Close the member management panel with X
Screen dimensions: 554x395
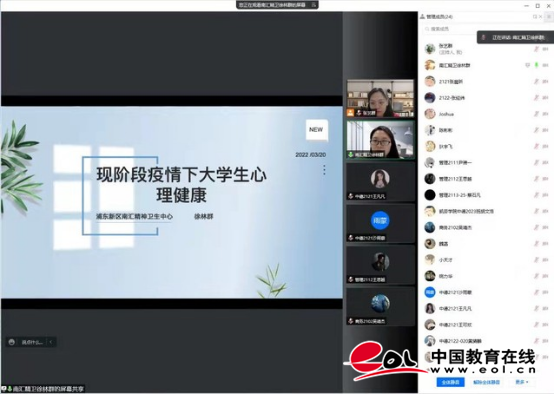(x=540, y=17)
